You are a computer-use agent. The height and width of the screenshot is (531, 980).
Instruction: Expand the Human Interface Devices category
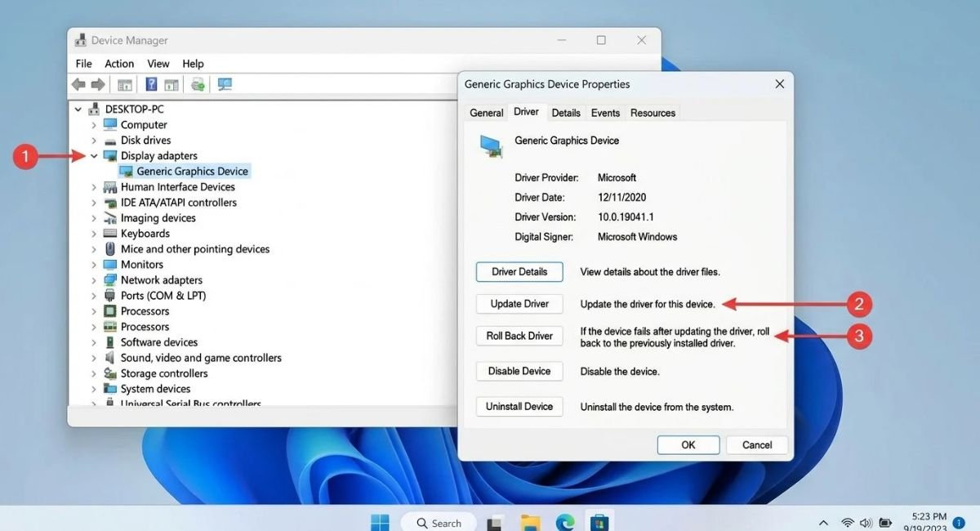pos(94,187)
